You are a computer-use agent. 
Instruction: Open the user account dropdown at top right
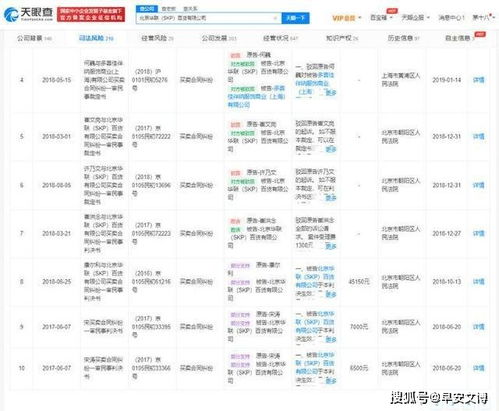483,17
